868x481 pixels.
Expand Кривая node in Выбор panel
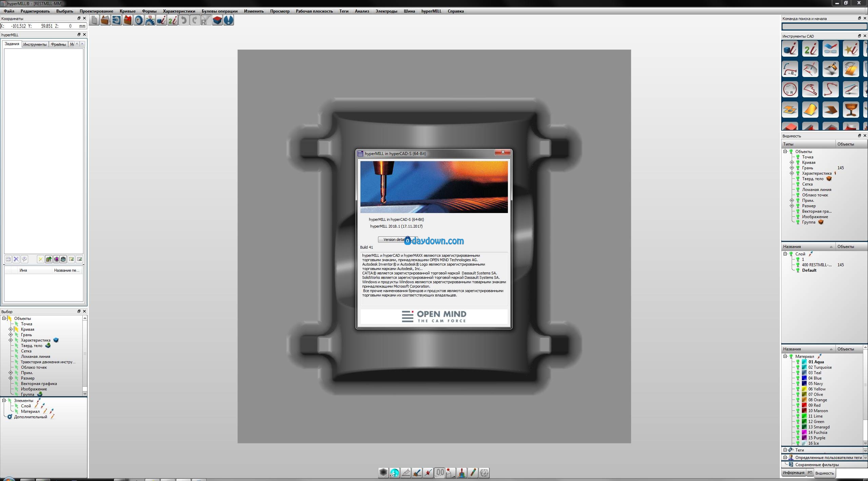11,329
